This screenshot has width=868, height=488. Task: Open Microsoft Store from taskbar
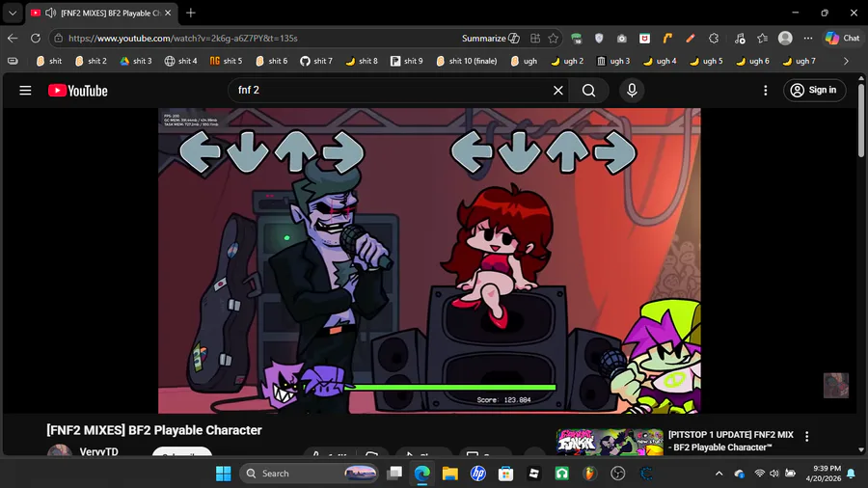[505, 474]
